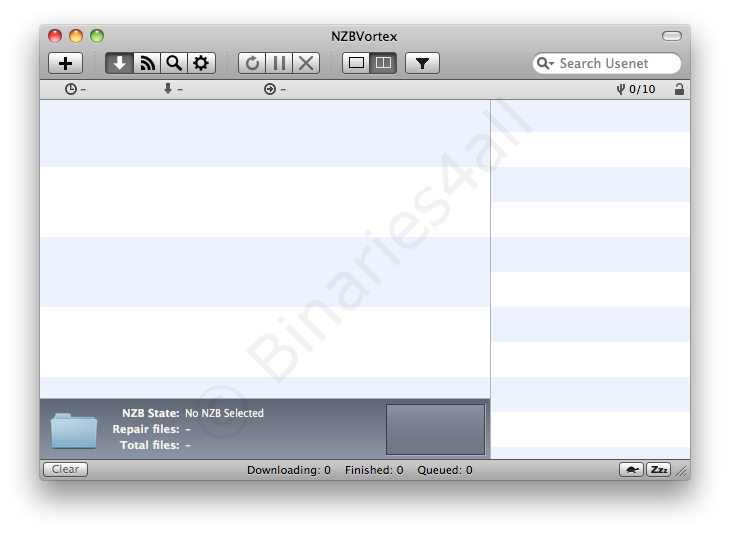Image resolution: width=730 pixels, height=535 pixels.
Task: Click the blue folder icon
Action: coord(74,430)
